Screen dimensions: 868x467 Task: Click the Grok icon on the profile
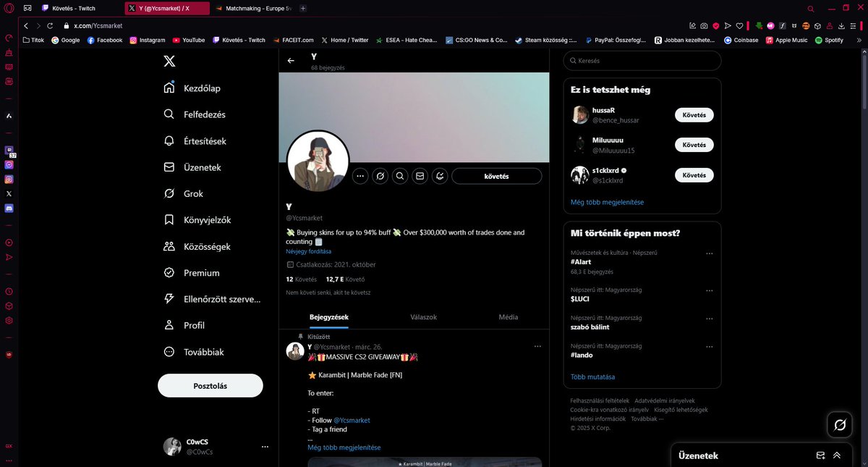[x=380, y=176]
